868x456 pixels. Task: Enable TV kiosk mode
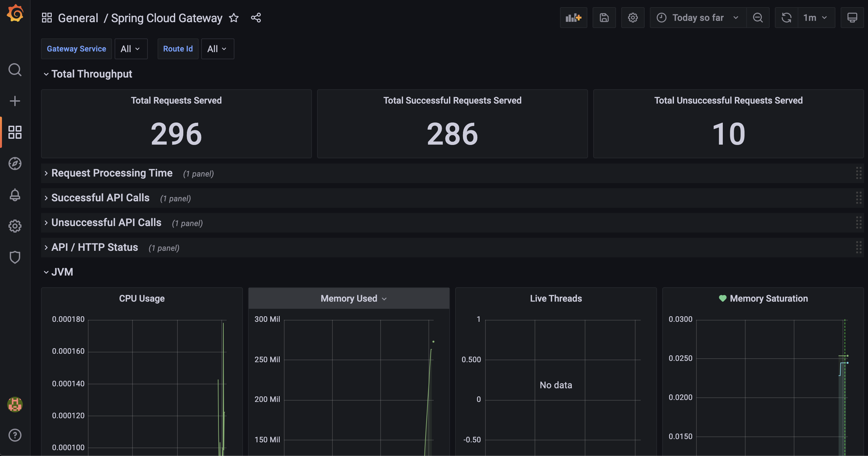pos(852,18)
